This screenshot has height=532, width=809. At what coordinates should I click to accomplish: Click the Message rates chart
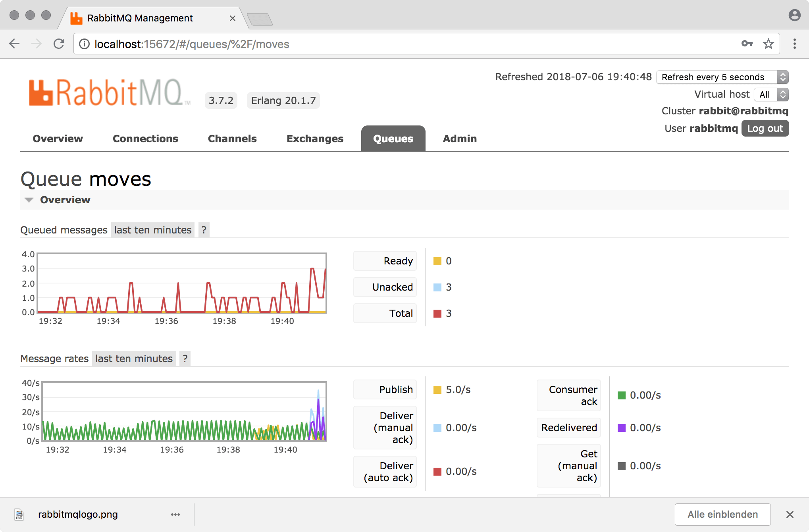(184, 412)
